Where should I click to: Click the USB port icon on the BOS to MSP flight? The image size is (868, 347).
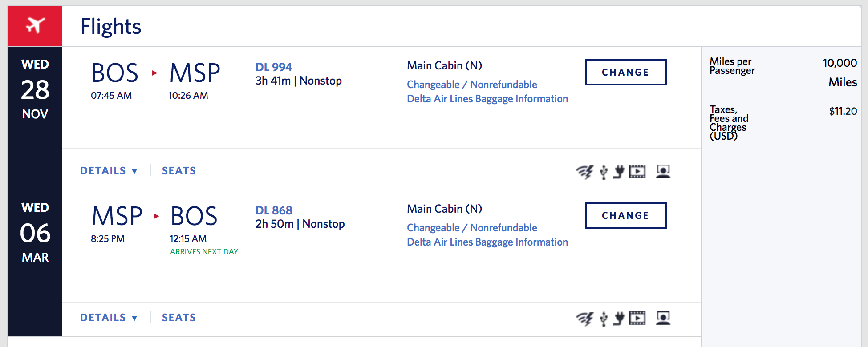604,172
